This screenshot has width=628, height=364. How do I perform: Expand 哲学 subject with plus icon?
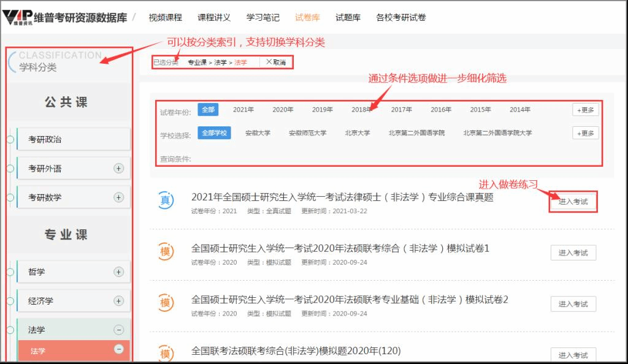[119, 272]
